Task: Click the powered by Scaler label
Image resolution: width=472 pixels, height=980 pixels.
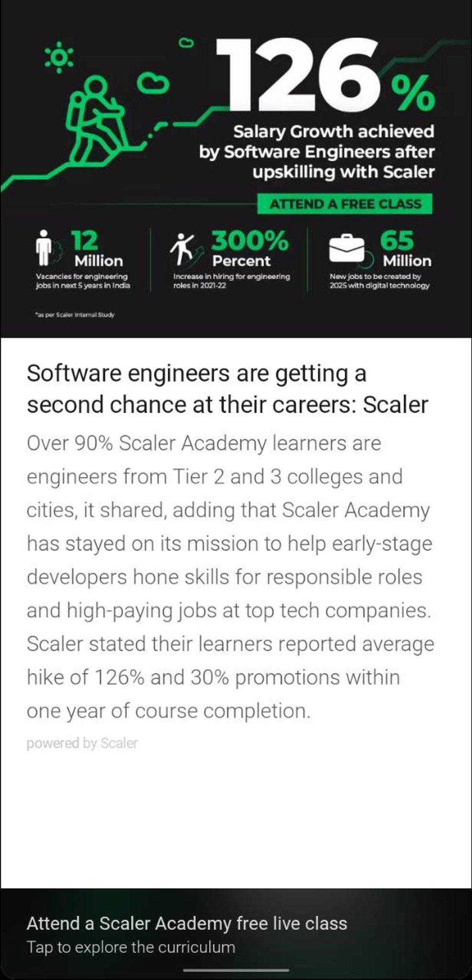Action: (82, 743)
